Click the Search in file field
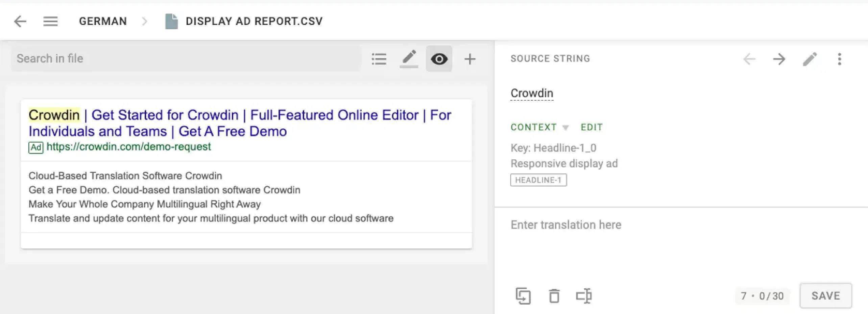Image resolution: width=868 pixels, height=314 pixels. coord(186,59)
